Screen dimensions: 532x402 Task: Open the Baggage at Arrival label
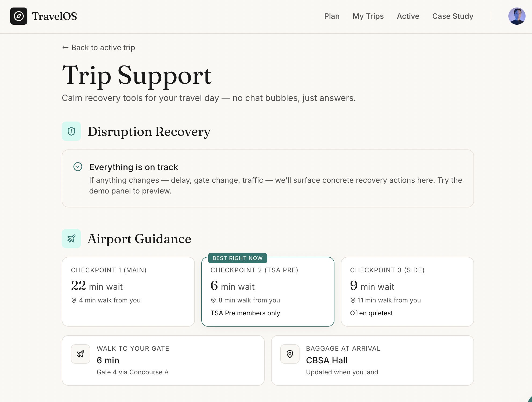(x=343, y=348)
